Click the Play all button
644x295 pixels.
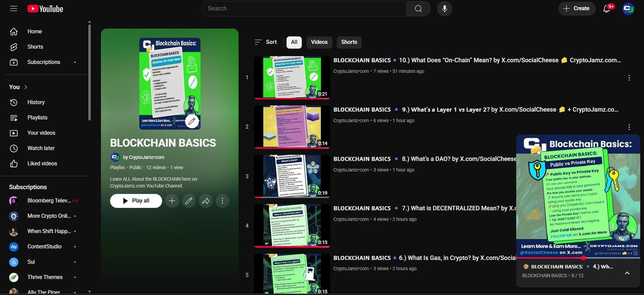pyautogui.click(x=136, y=201)
